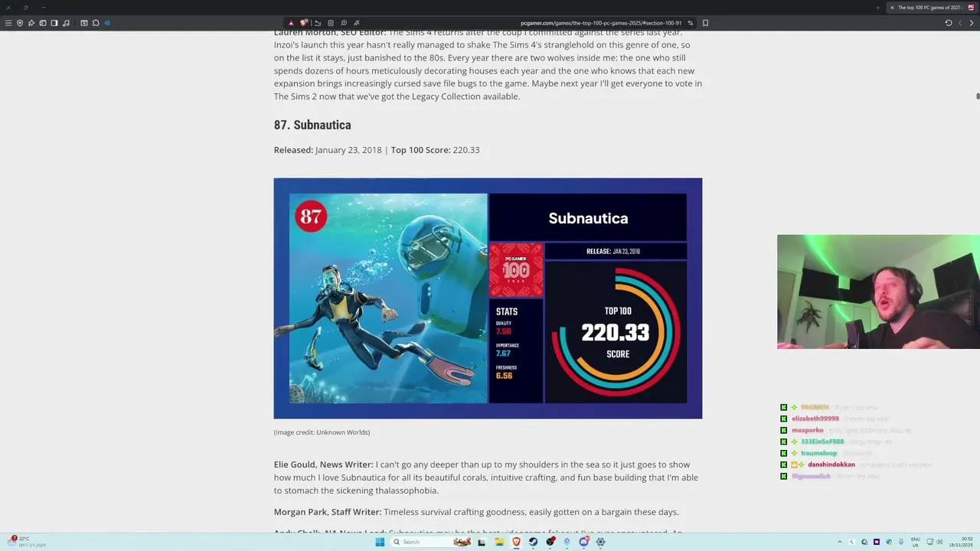Click the share page icon in address bar

click(318, 23)
